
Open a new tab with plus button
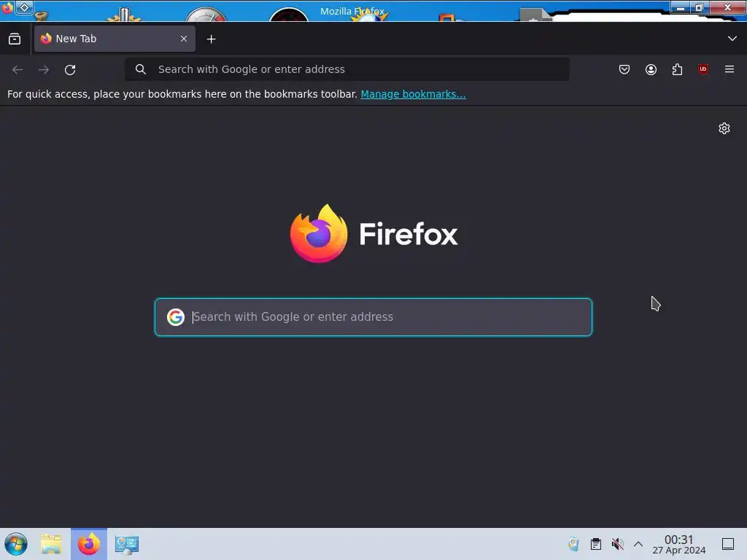[211, 39]
